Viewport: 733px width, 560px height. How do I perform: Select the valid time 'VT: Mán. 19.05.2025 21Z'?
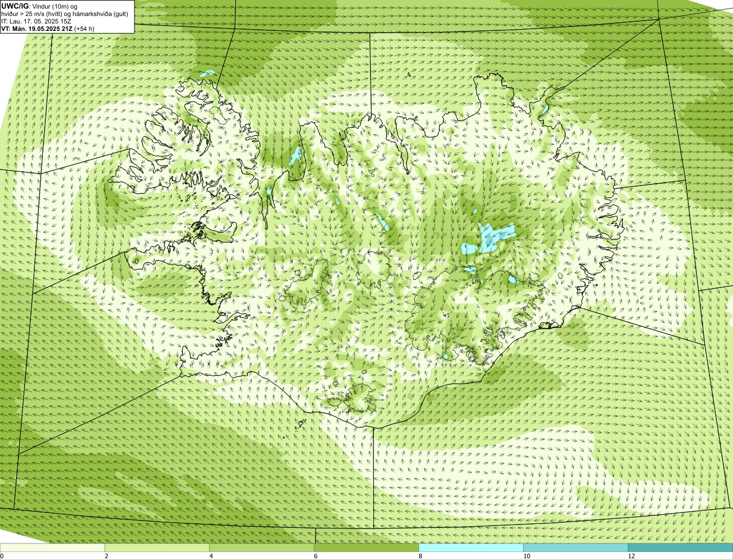pos(37,29)
